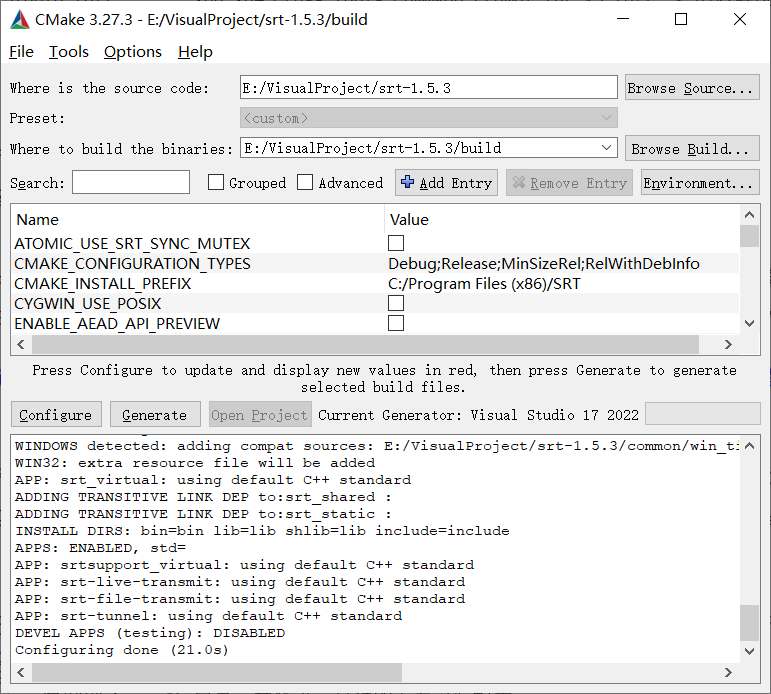Enable the Advanced checkbox
Screen dimensions: 771x694
click(x=306, y=183)
